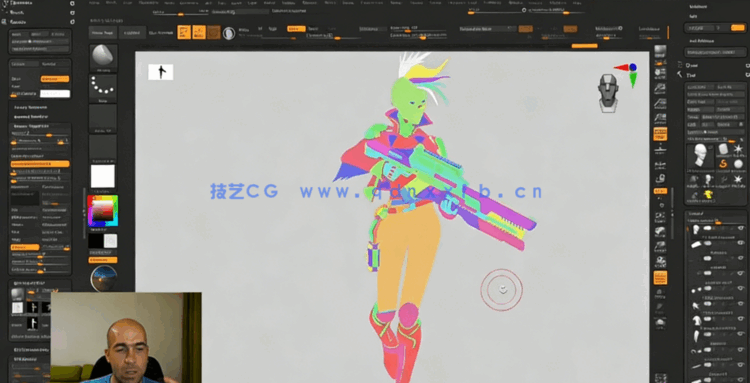Toggle the upper orange icon on right canvas shelf
The height and width of the screenshot is (383, 750).
(x=661, y=133)
